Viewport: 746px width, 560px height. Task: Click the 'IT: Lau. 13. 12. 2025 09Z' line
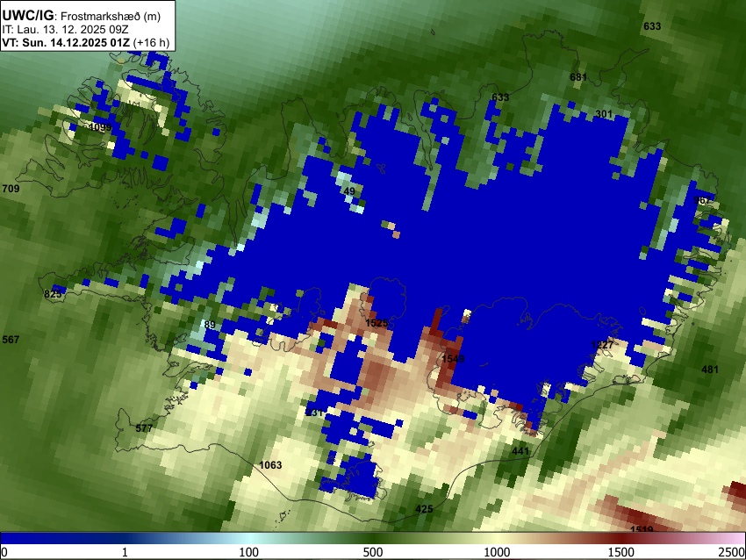click(x=65, y=30)
